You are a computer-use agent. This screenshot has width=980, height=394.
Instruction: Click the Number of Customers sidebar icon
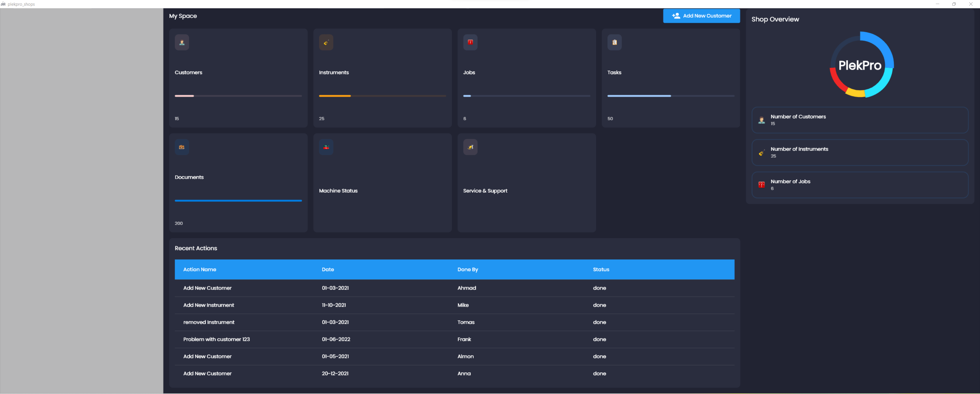point(761,120)
